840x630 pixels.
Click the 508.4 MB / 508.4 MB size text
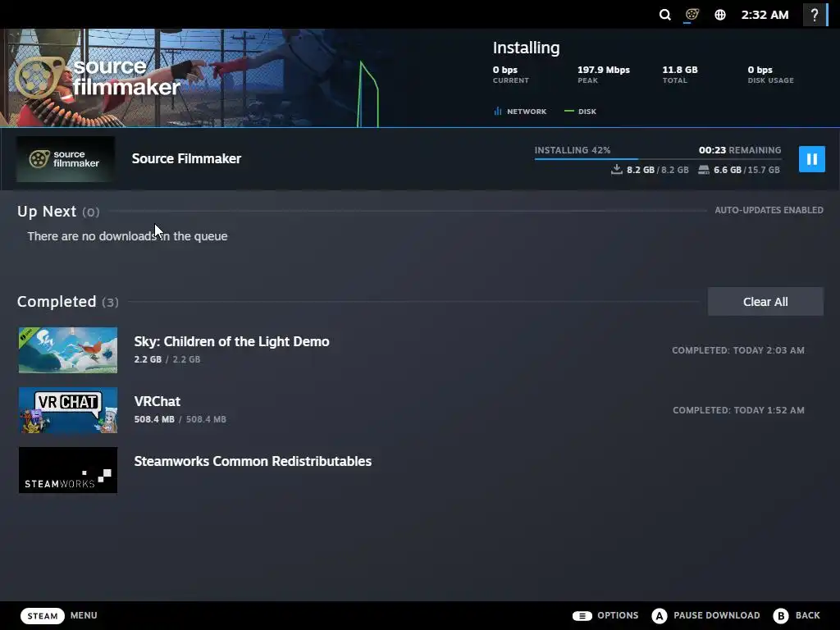pyautogui.click(x=180, y=419)
